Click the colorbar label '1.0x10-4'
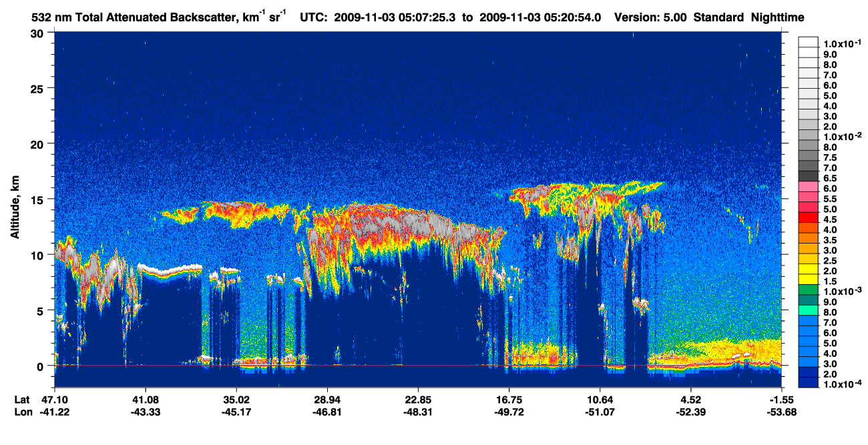Viewport: 868px width, 445px height. point(841,384)
